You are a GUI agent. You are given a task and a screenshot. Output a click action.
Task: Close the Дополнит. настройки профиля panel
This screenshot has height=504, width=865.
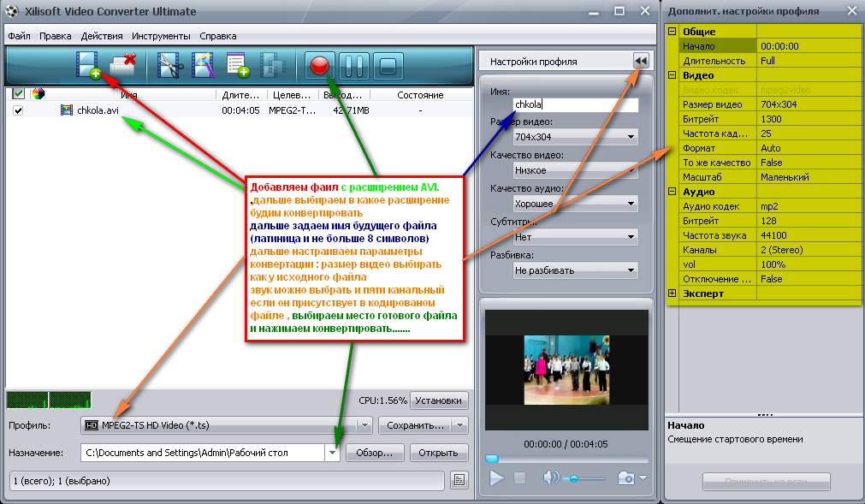click(852, 11)
